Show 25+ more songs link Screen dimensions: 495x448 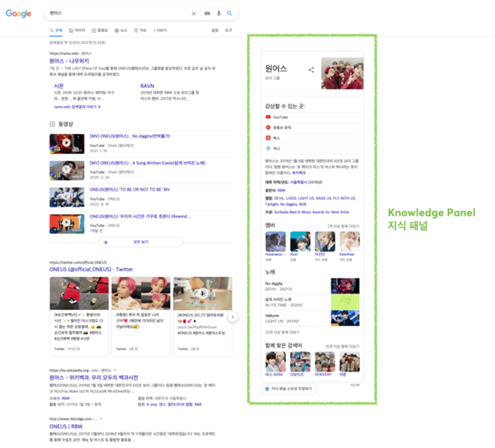point(282,332)
